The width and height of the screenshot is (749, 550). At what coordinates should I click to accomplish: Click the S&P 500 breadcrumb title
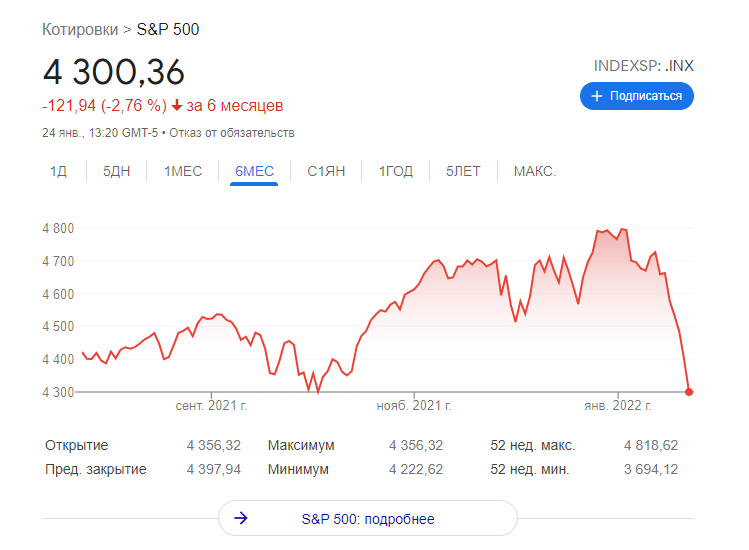pyautogui.click(x=168, y=29)
